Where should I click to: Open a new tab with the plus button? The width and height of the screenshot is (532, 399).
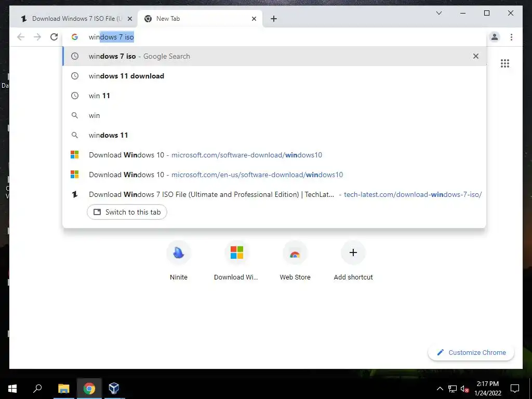(274, 19)
